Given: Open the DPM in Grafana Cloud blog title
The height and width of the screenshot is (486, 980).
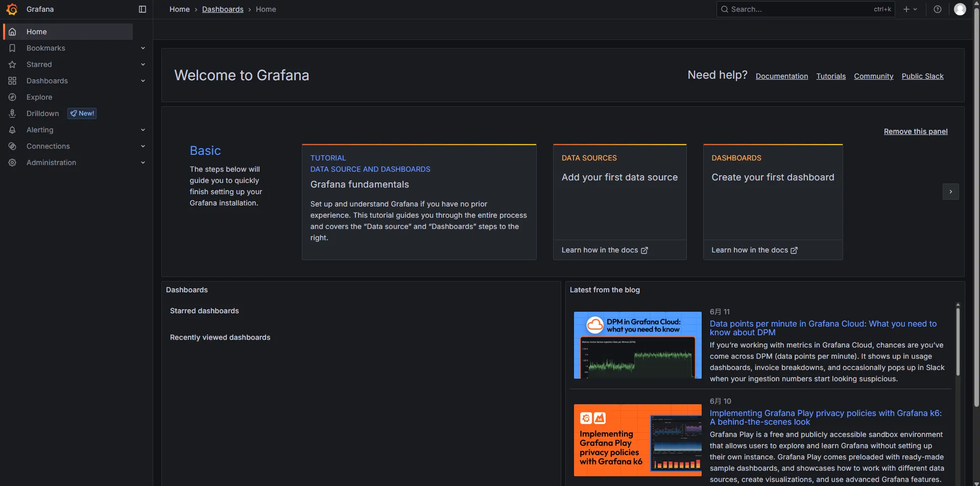Looking at the screenshot, I should click(x=823, y=328).
